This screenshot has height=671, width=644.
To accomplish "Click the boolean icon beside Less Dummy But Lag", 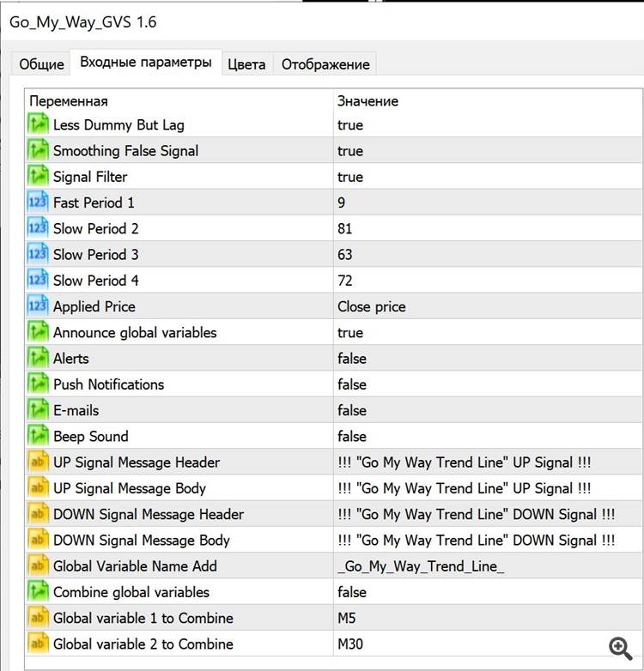I will [38, 125].
